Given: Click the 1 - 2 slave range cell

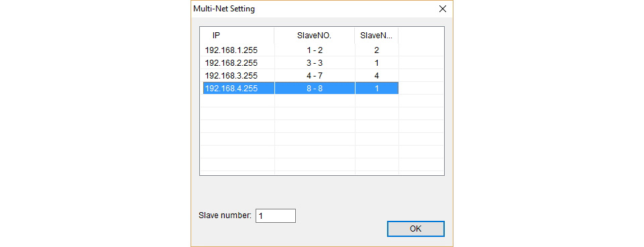Looking at the screenshot, I should point(315,50).
